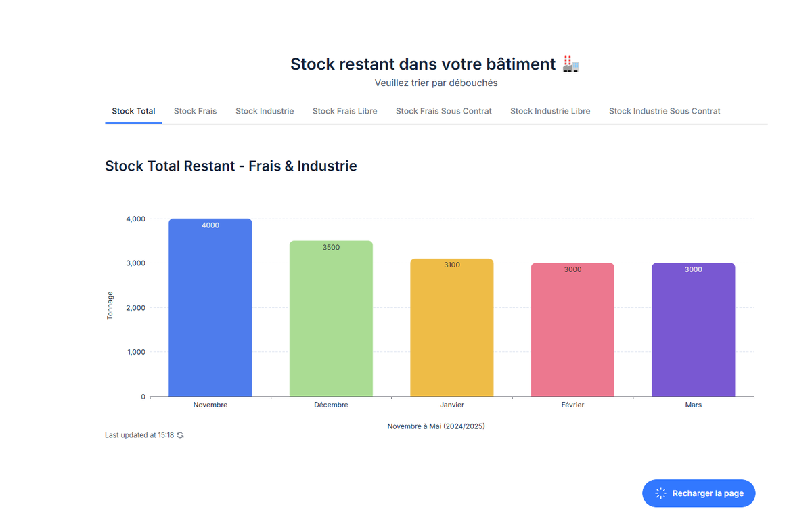Click the 4,000 y-axis tick label
Screen dimensions: 812x513
pyautogui.click(x=135, y=219)
